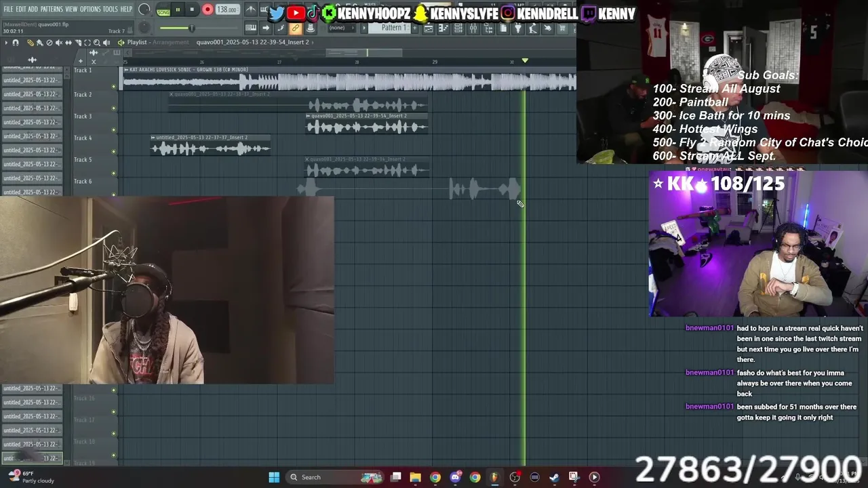Open the VIEW menu

coord(71,9)
